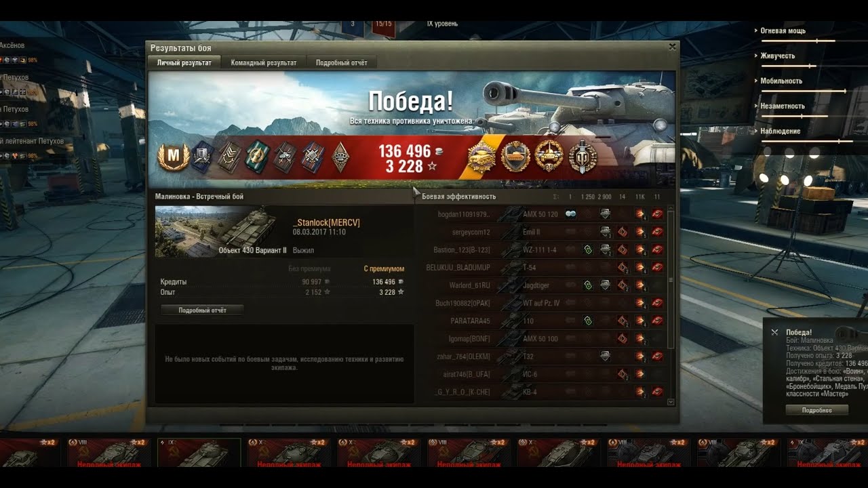Click the scroll-down arrow of the efficiency list

(x=671, y=402)
